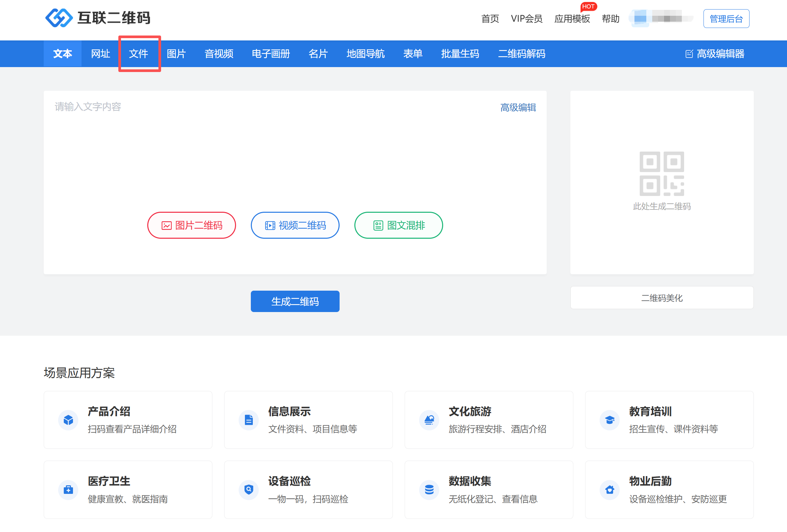Open the 高级编辑器 editor icon link
Screen dimensions: 787x532
click(x=689, y=54)
